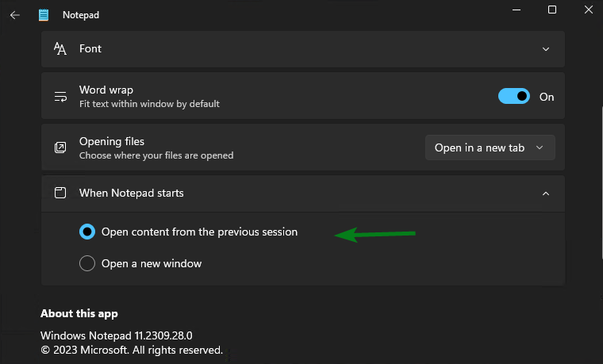Select Open a new window radio button
This screenshot has width=603, height=364.
87,263
